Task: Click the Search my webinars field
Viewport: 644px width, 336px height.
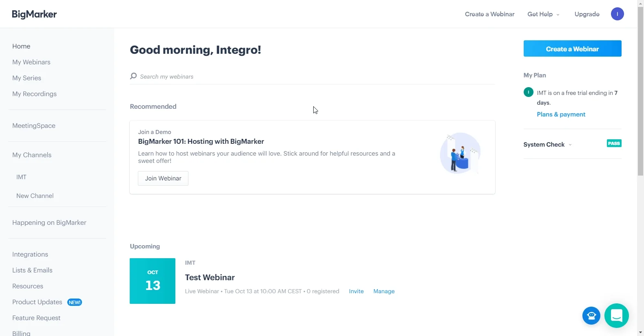Action: [x=312, y=77]
